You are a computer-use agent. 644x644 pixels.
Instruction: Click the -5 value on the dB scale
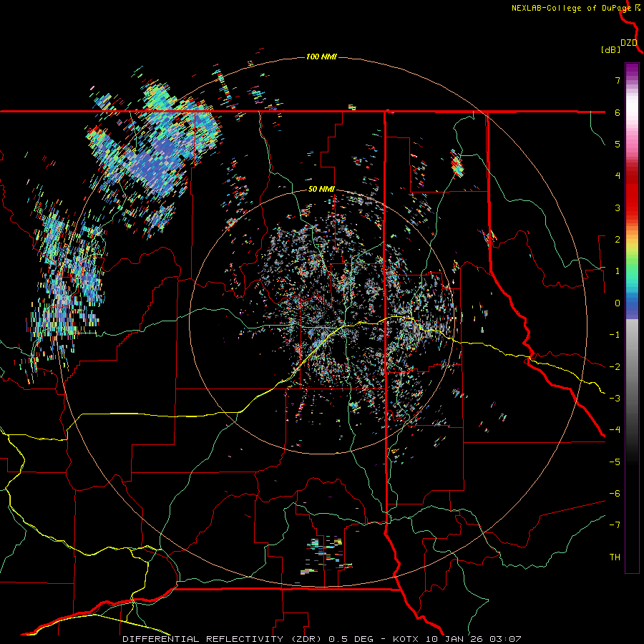[615, 462]
